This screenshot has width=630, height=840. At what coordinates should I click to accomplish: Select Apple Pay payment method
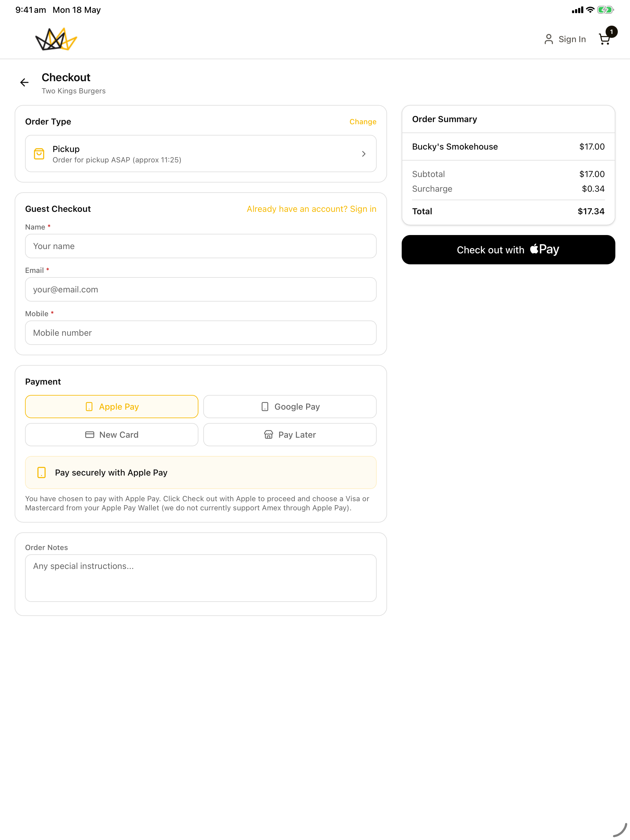click(112, 407)
